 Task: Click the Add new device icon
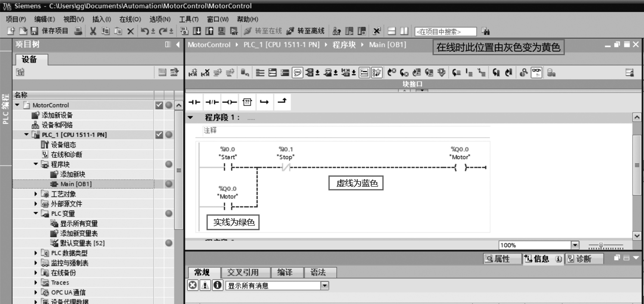[35, 115]
